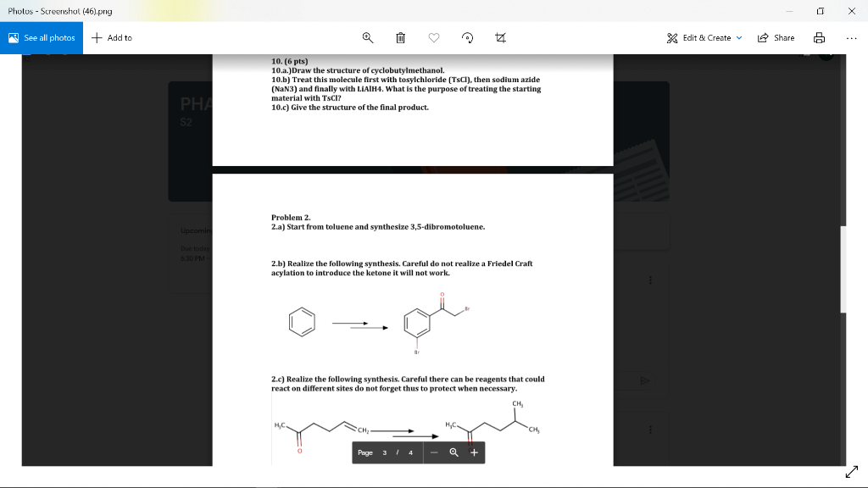
Task: Click the displayed screenshot image
Action: coord(415,254)
